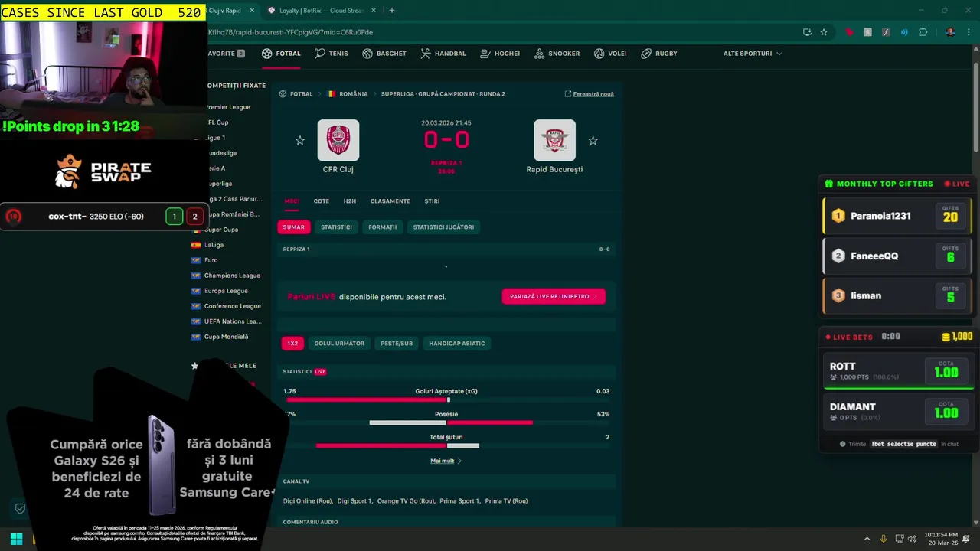This screenshot has height=551, width=980.
Task: Click the football icon in breadcrumb
Action: click(283, 94)
